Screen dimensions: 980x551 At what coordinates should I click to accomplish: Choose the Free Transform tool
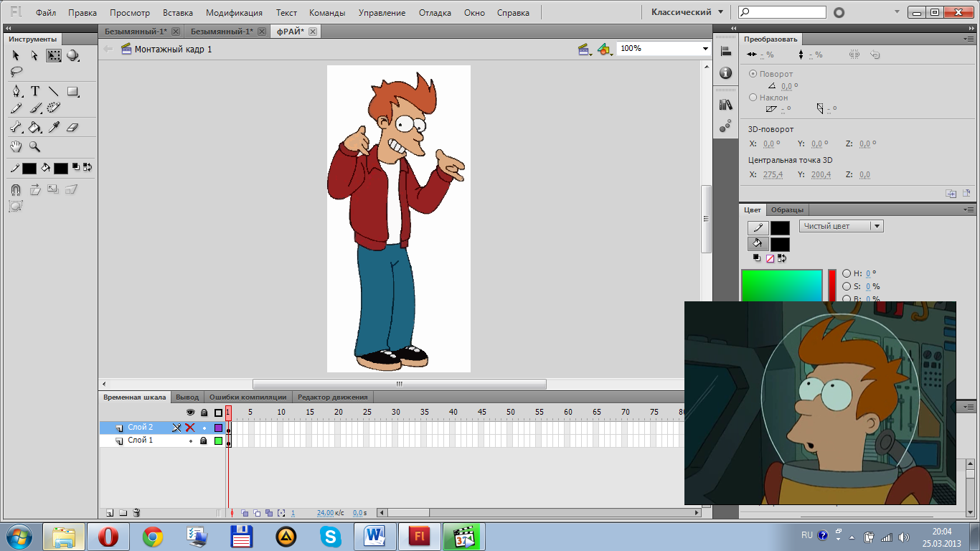point(54,55)
